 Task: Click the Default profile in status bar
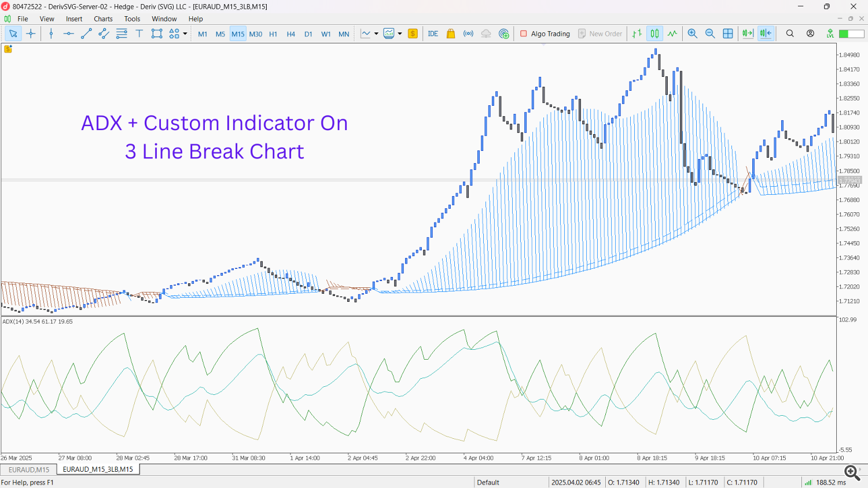click(x=488, y=482)
